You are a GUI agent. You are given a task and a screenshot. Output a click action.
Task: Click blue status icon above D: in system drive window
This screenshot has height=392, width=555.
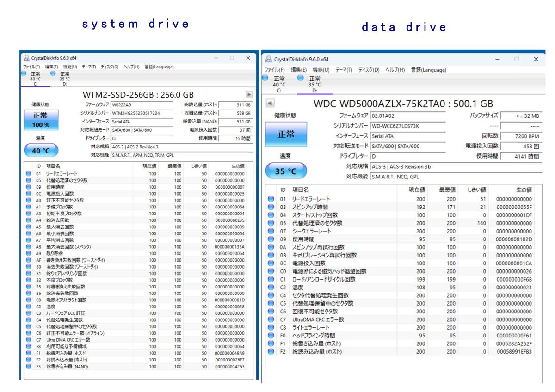[52, 73]
